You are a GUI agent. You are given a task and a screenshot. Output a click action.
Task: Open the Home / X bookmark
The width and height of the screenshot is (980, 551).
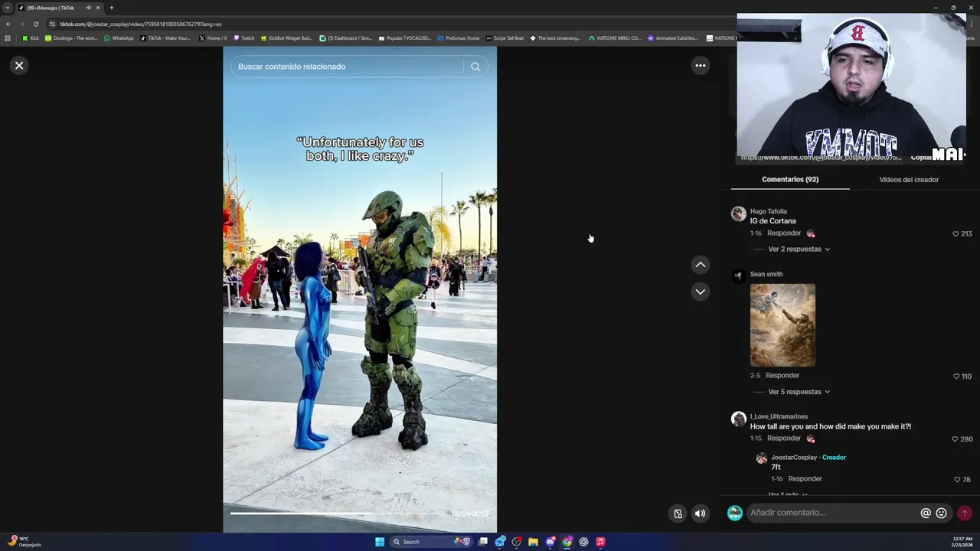point(213,37)
